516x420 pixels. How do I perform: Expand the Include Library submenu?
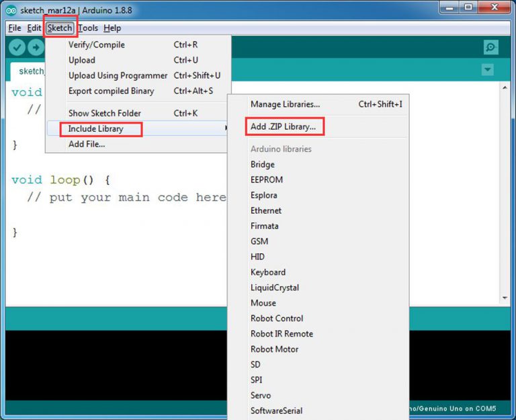[95, 128]
